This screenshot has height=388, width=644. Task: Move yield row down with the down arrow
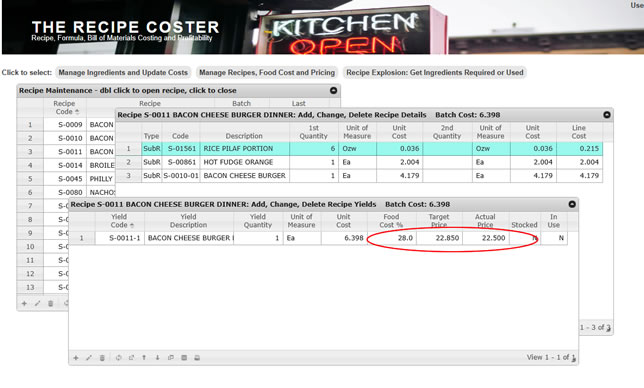[157, 358]
